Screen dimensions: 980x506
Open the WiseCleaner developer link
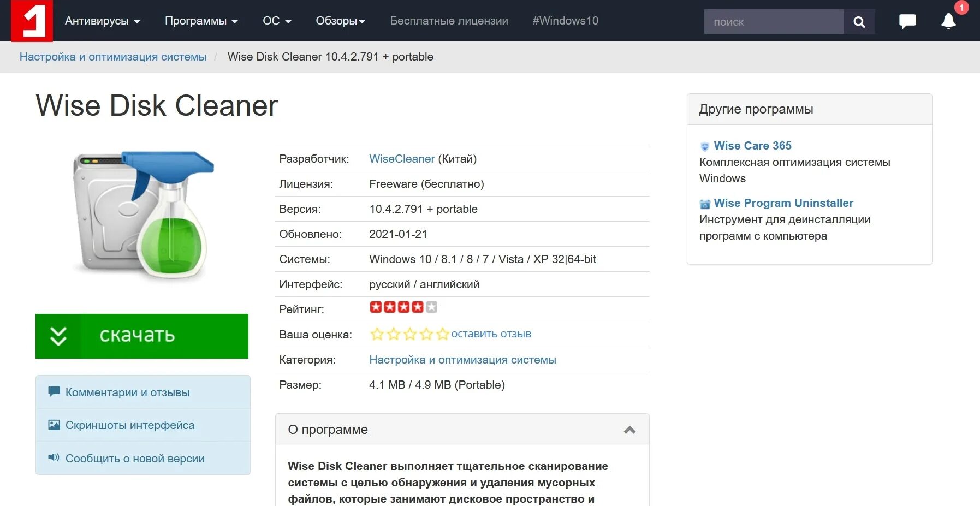pyautogui.click(x=402, y=159)
